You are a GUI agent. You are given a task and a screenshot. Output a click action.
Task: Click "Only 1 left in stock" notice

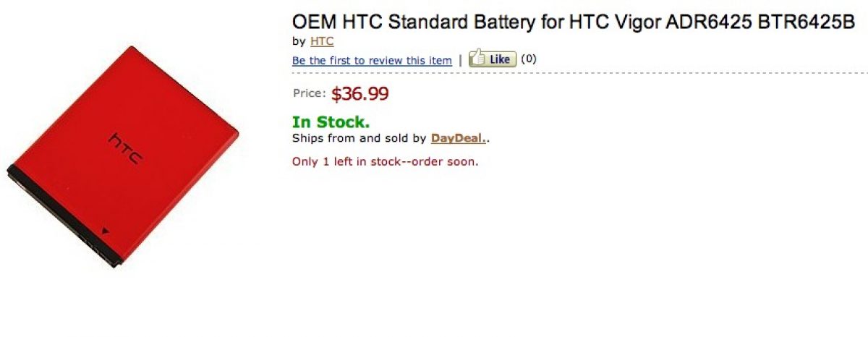[385, 161]
